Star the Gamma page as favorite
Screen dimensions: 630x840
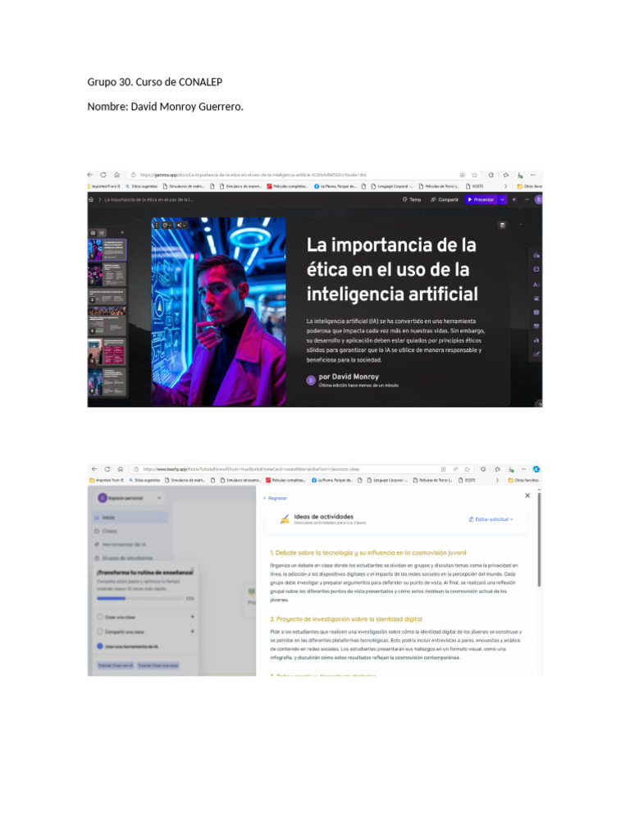[475, 175]
